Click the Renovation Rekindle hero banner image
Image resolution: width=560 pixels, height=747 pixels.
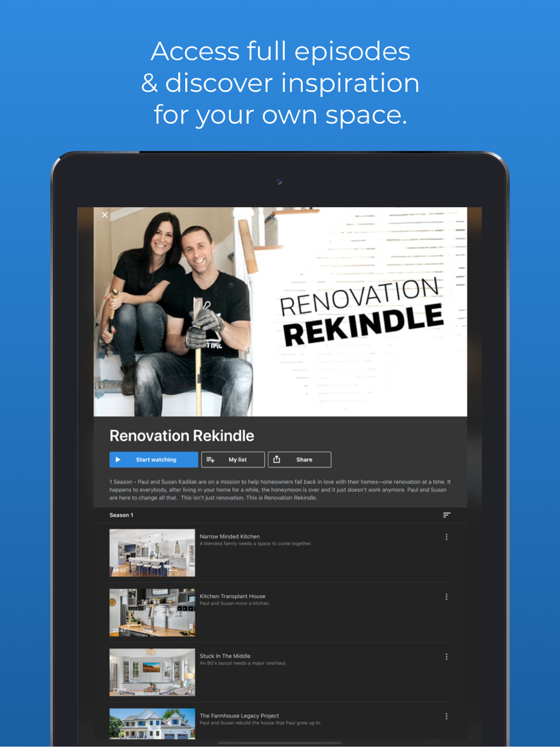pos(280,312)
